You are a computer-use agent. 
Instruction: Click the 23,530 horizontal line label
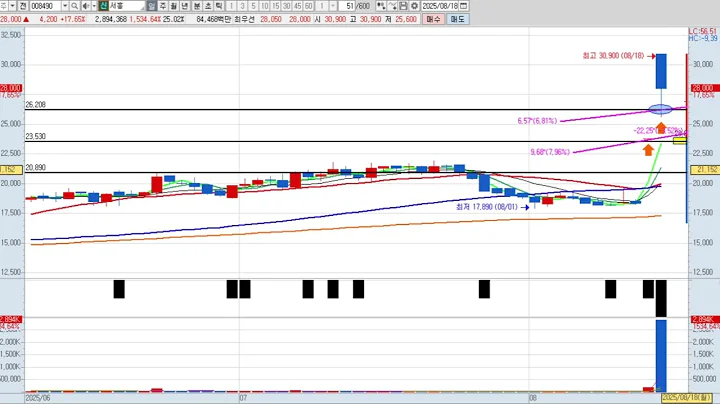click(x=35, y=136)
